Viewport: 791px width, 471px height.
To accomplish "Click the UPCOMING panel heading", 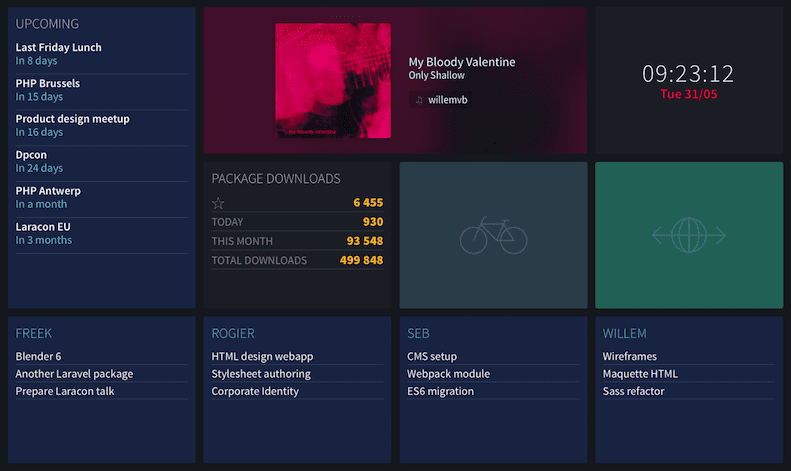I will tap(47, 24).
